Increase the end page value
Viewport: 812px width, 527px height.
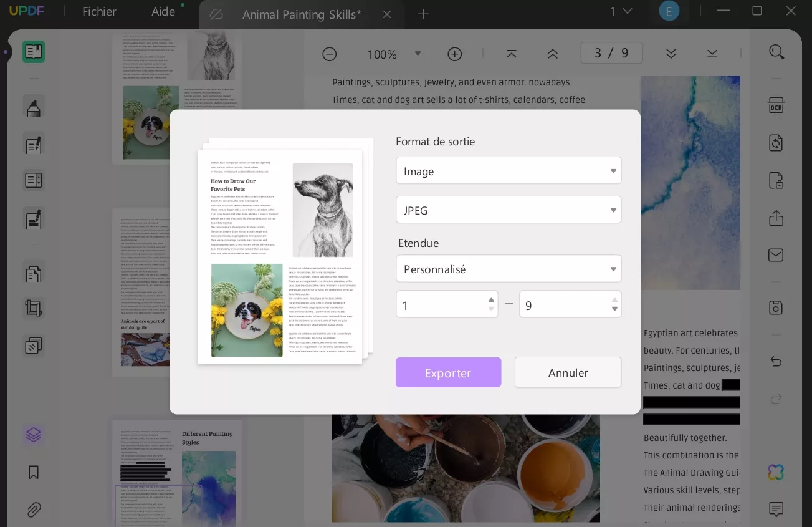[x=614, y=300]
